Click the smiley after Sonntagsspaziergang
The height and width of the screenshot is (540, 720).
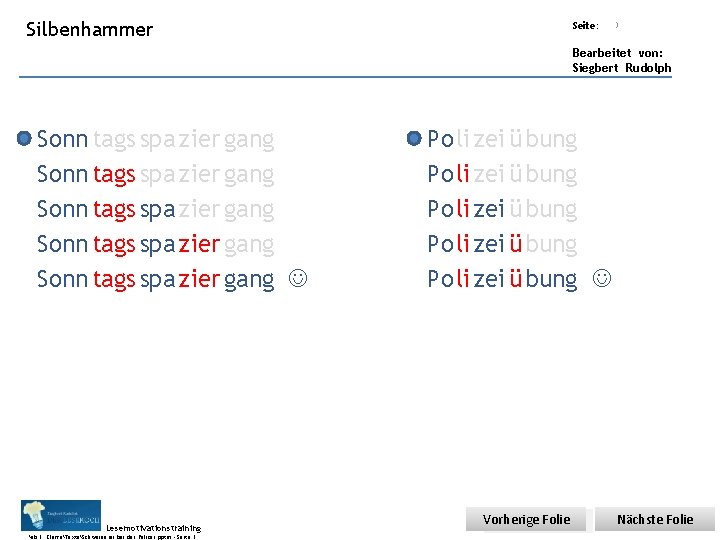(x=296, y=279)
